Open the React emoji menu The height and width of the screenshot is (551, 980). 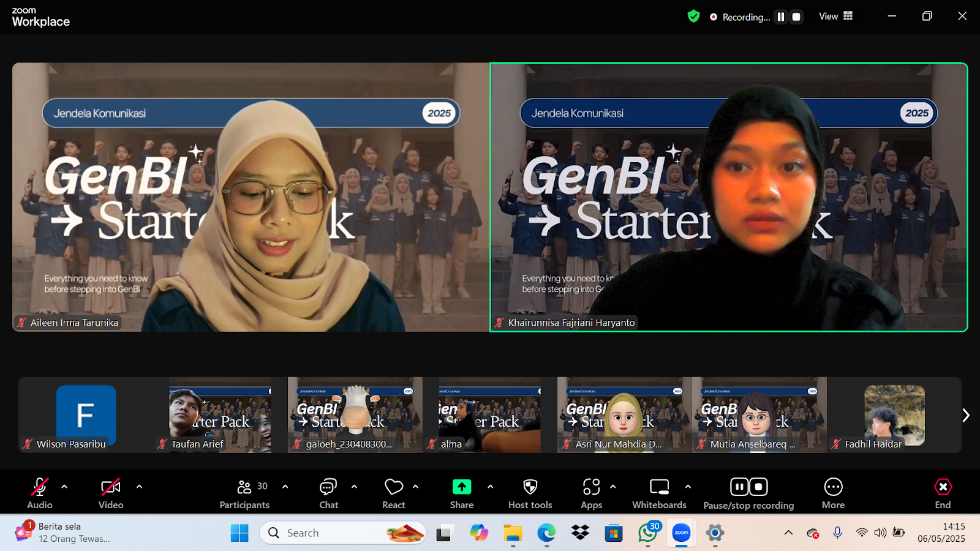(x=394, y=493)
